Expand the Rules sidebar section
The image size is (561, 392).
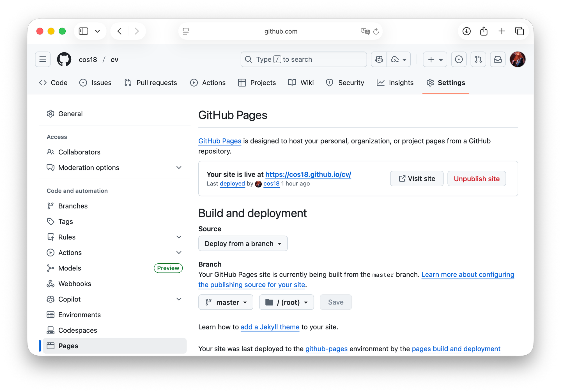tap(179, 237)
